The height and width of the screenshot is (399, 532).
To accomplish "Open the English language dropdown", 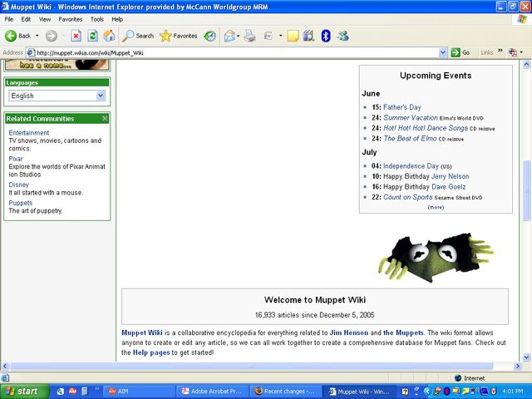I will click(101, 96).
